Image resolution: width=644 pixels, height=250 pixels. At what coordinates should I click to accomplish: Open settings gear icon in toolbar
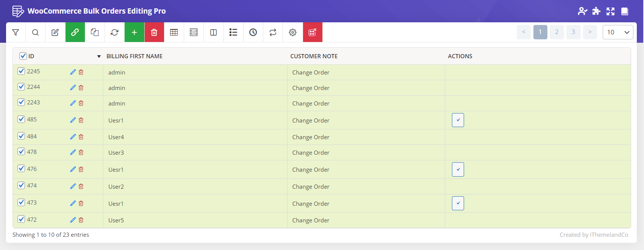(292, 33)
